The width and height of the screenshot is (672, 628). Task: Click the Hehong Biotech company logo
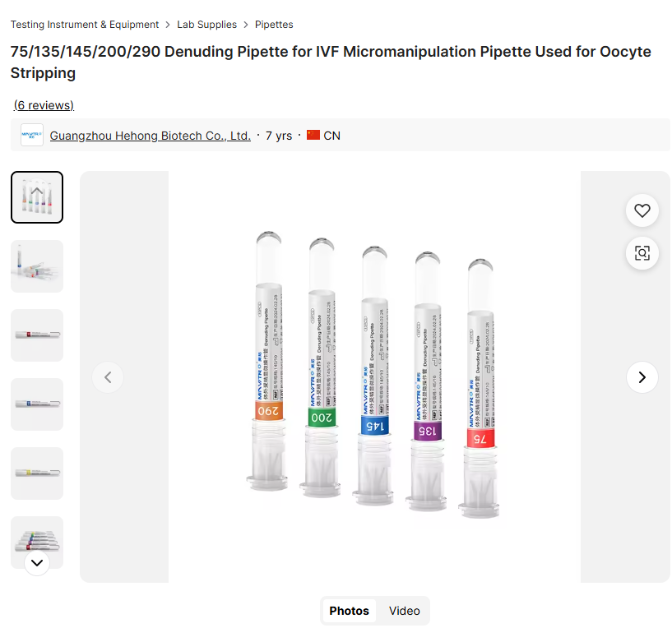(x=32, y=136)
